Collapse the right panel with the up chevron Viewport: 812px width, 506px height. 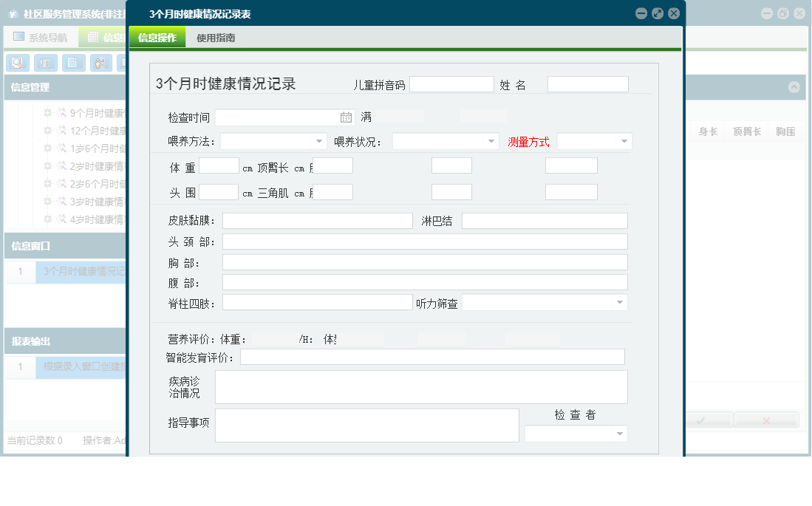[x=794, y=86]
